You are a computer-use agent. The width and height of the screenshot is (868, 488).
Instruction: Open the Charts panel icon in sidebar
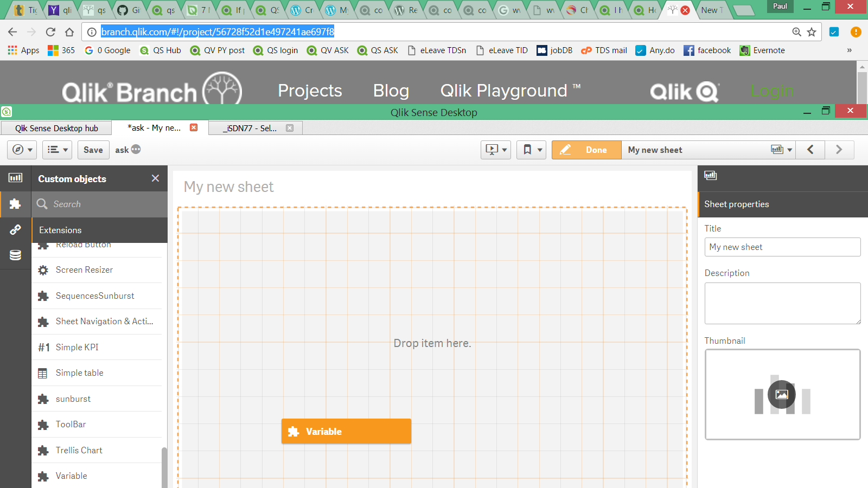click(15, 177)
